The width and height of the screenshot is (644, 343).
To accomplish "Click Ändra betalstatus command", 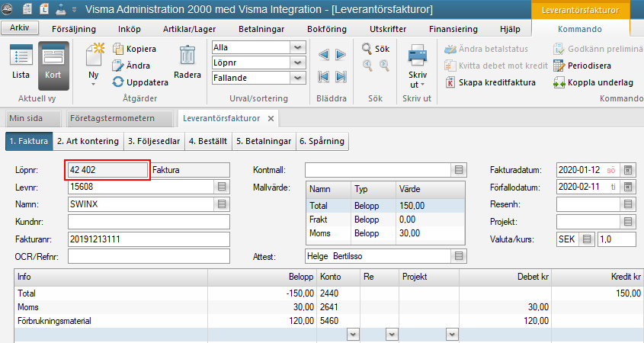I will click(x=486, y=49).
